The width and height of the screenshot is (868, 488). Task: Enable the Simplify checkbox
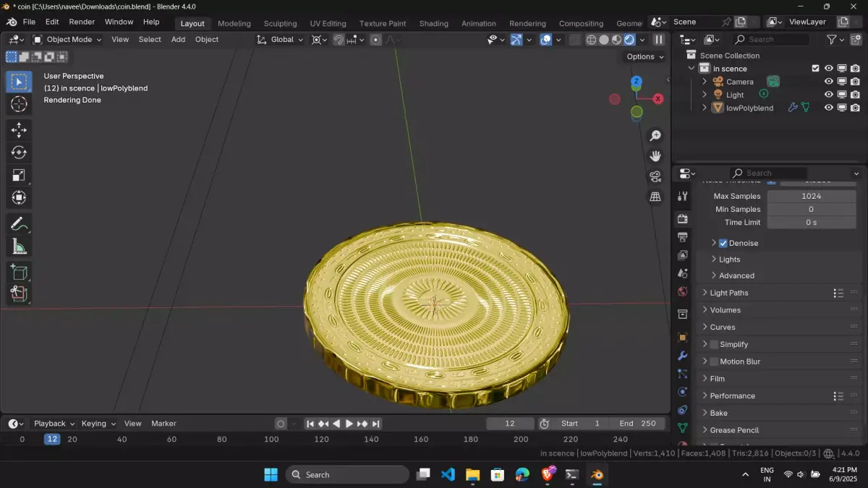tap(714, 344)
